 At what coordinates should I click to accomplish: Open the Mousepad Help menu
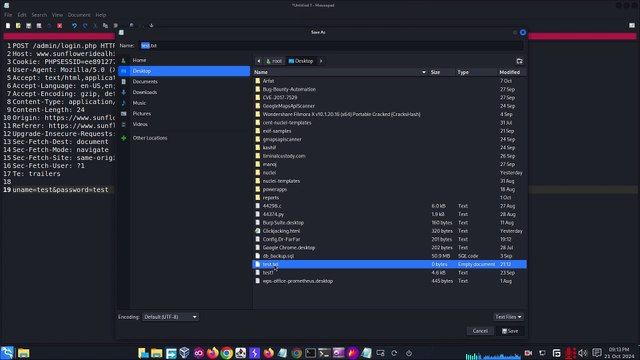[101, 15]
